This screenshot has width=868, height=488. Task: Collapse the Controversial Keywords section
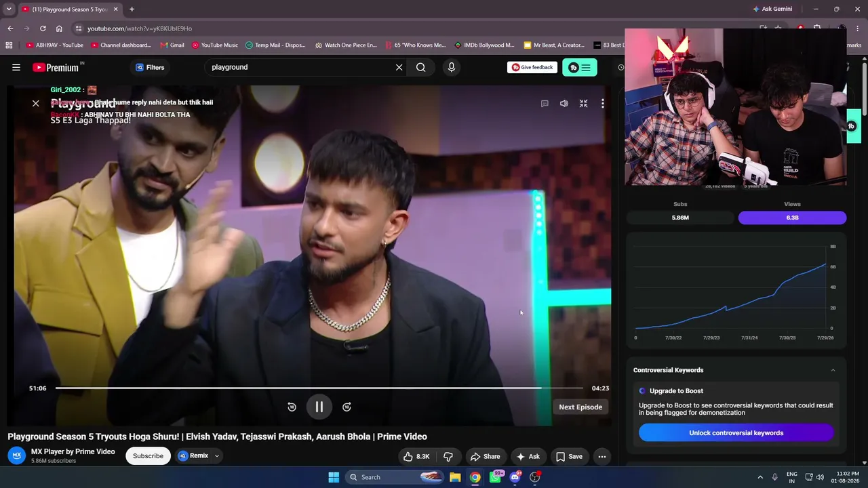(833, 370)
